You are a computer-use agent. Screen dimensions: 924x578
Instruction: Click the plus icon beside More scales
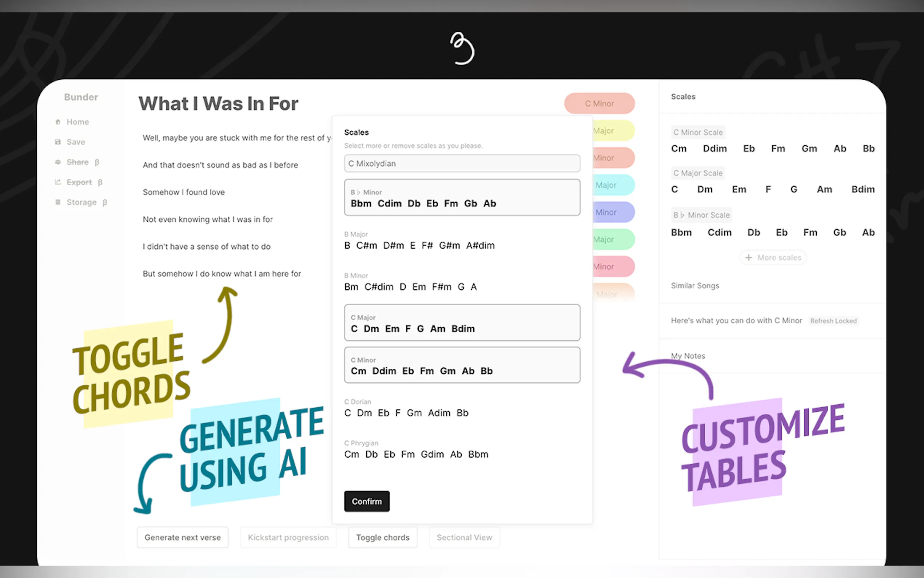[748, 258]
